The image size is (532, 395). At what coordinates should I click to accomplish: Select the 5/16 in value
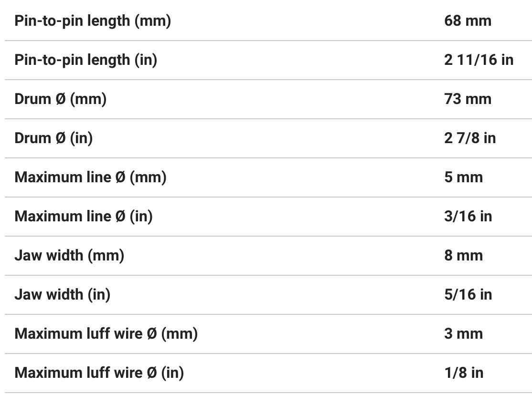[468, 295]
